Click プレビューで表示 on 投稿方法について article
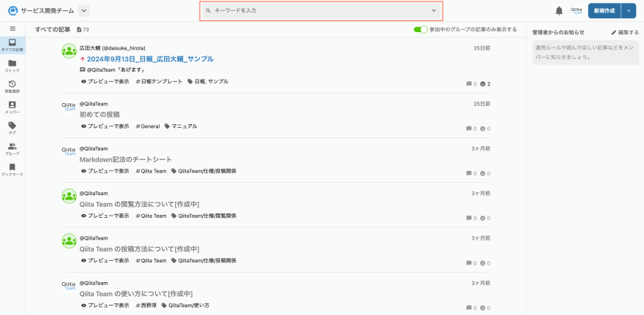Image resolution: width=644 pixels, height=315 pixels. tap(105, 260)
